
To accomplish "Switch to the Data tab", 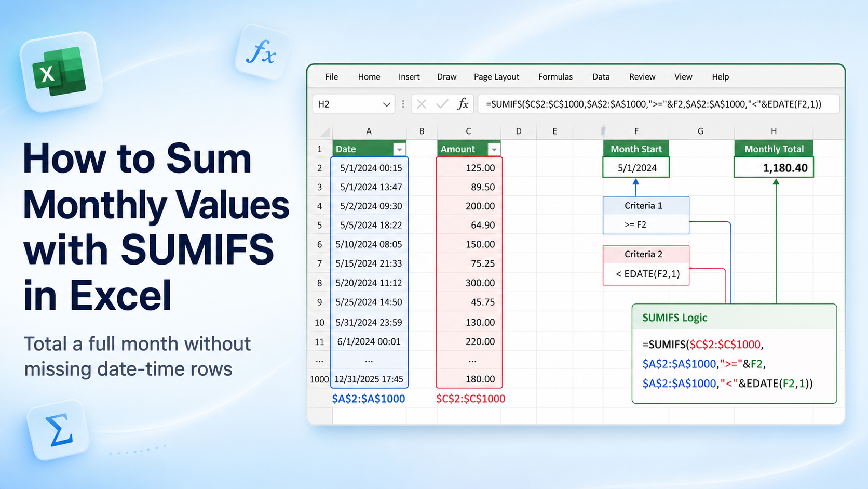I will click(x=601, y=76).
